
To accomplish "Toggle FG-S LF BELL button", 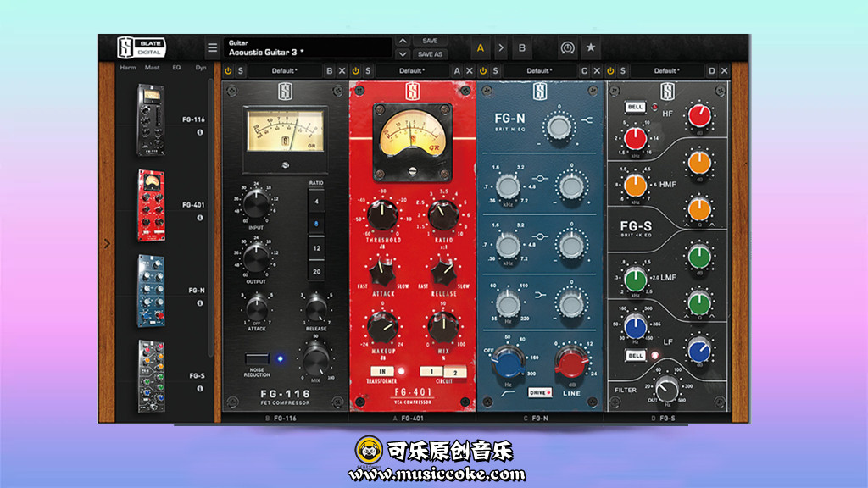I will (x=635, y=355).
